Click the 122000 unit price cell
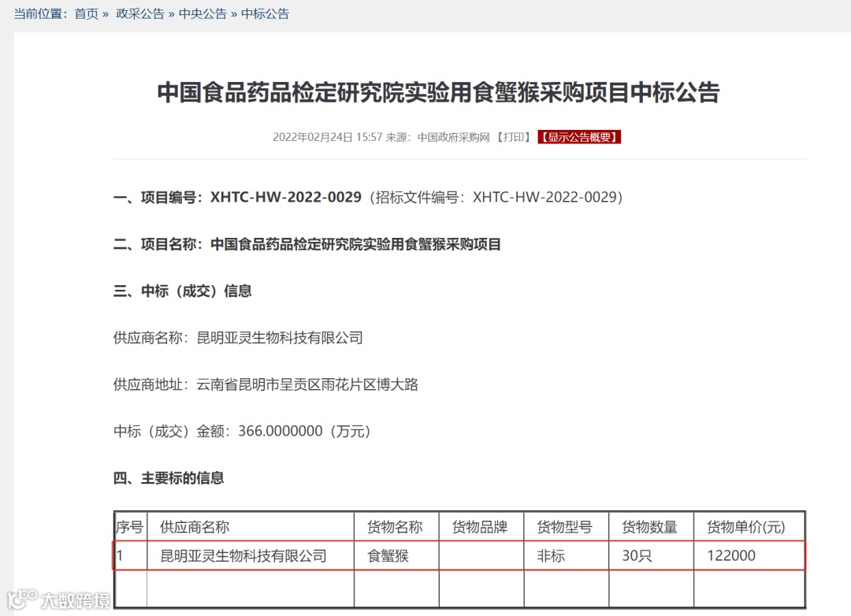The height and width of the screenshot is (616, 851). tap(749, 556)
